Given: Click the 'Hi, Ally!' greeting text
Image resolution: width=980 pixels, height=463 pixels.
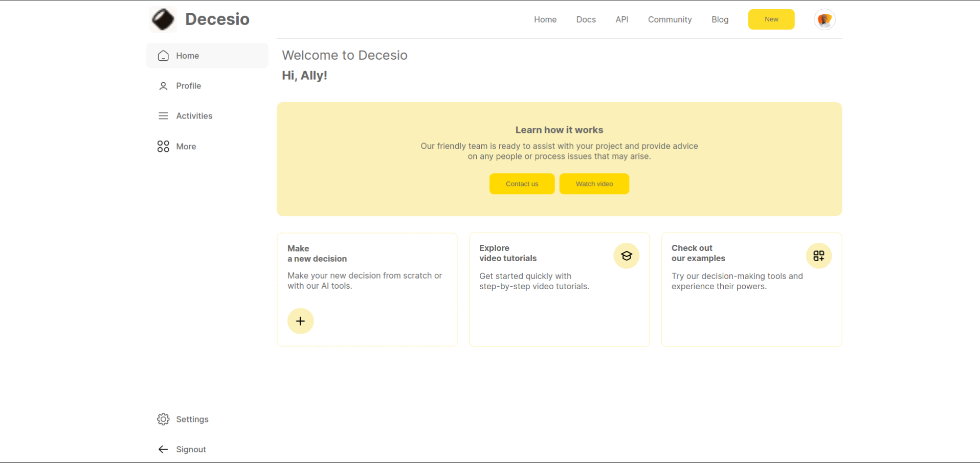Looking at the screenshot, I should point(304,76).
